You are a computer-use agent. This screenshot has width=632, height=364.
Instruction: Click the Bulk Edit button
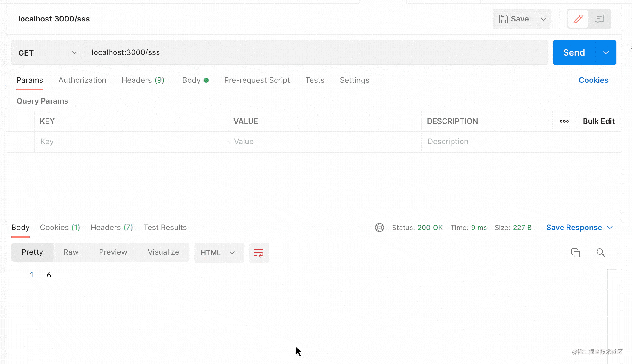(x=598, y=121)
